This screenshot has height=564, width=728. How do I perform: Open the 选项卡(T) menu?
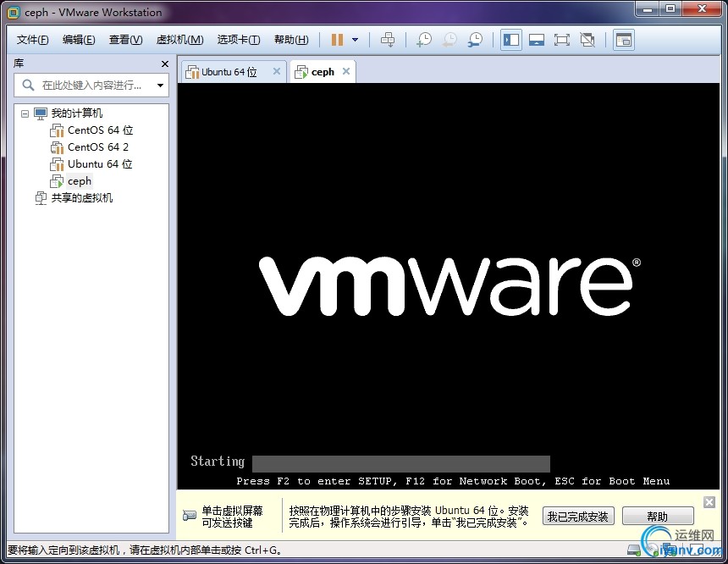pyautogui.click(x=239, y=40)
